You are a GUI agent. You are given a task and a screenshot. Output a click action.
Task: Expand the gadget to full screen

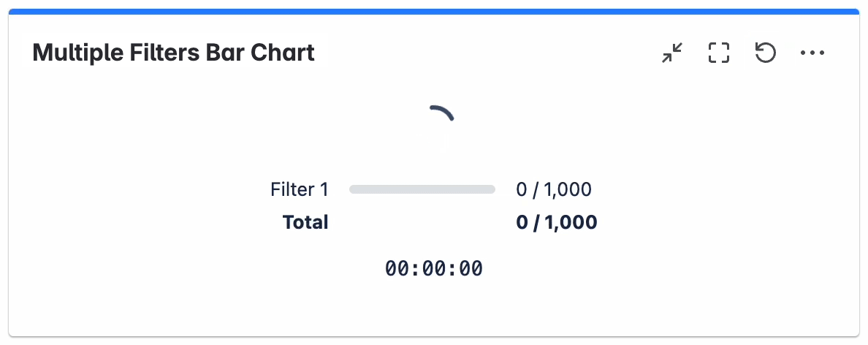tap(719, 53)
